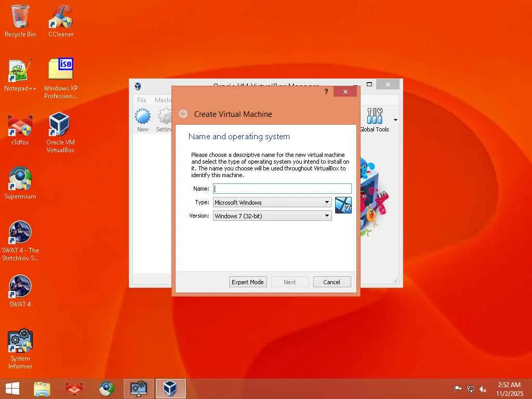Image resolution: width=532 pixels, height=399 pixels.
Task: Expand the arrow beside Global Tools
Action: click(395, 120)
